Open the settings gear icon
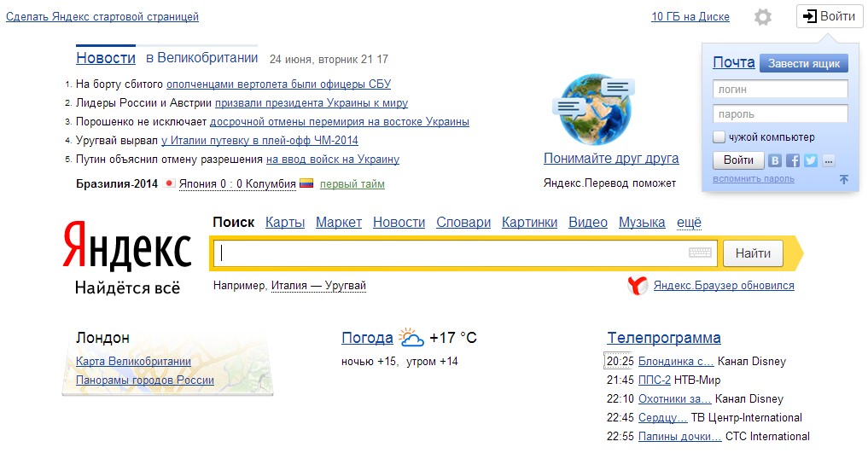Image resolution: width=868 pixels, height=453 pixels. [763, 17]
